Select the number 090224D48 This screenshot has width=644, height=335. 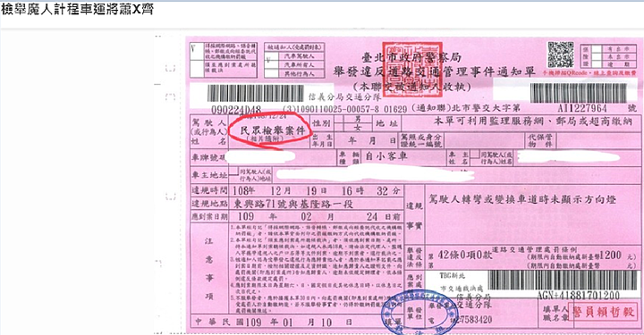236,110
